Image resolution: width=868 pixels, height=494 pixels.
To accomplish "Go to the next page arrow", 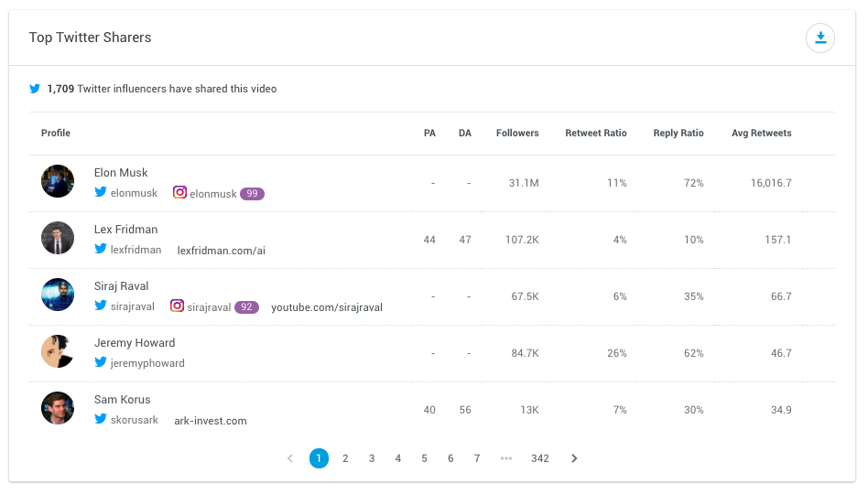I will pyautogui.click(x=574, y=458).
